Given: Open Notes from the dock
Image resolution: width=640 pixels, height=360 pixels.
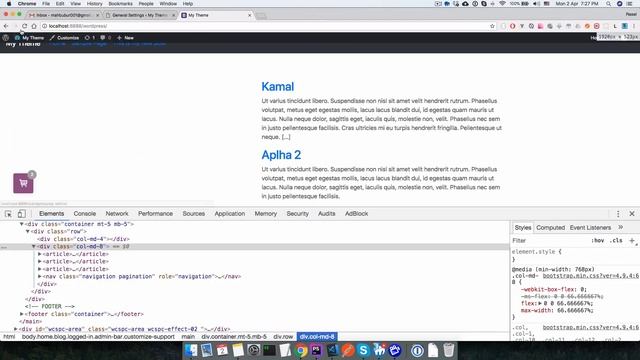Looking at the screenshot, I should point(238,350).
